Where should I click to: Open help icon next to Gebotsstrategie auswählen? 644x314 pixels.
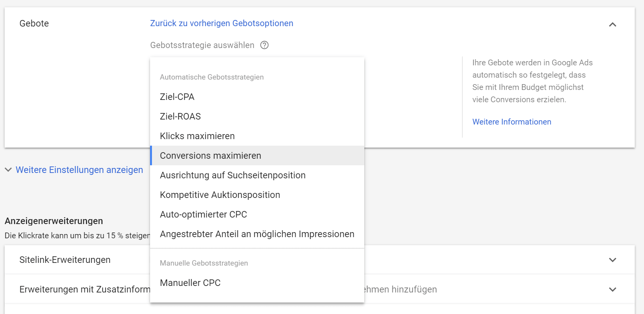click(264, 45)
